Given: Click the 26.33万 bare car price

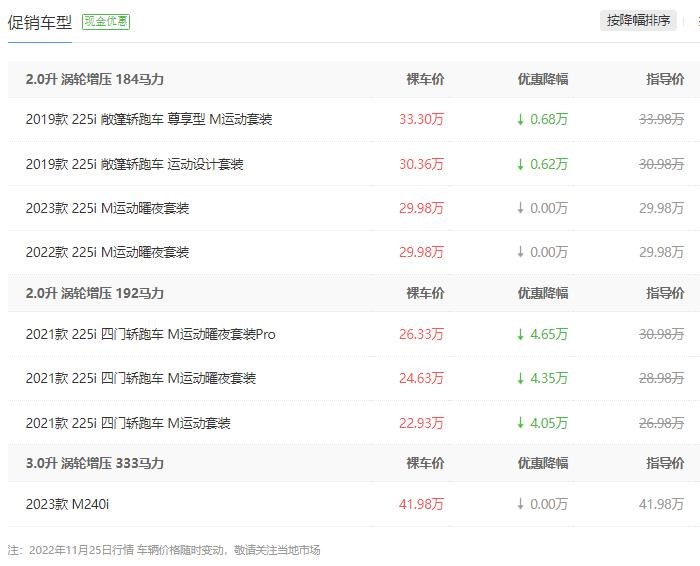Looking at the screenshot, I should 421,334.
